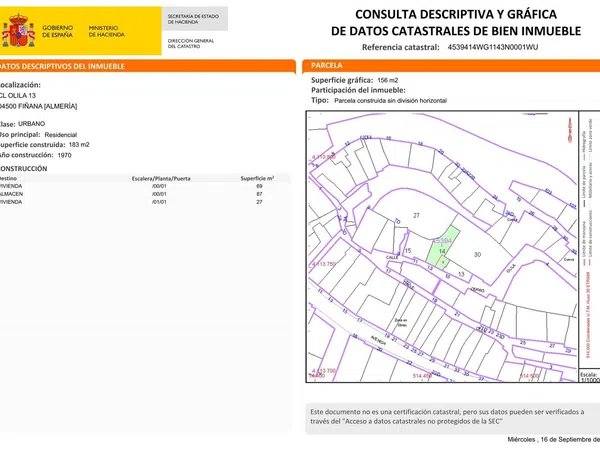Click the 'CONSULTA DESCRIPTIVA Y GRÁFICA' title line
Viewport: 600px width, 450px height.
point(456,14)
